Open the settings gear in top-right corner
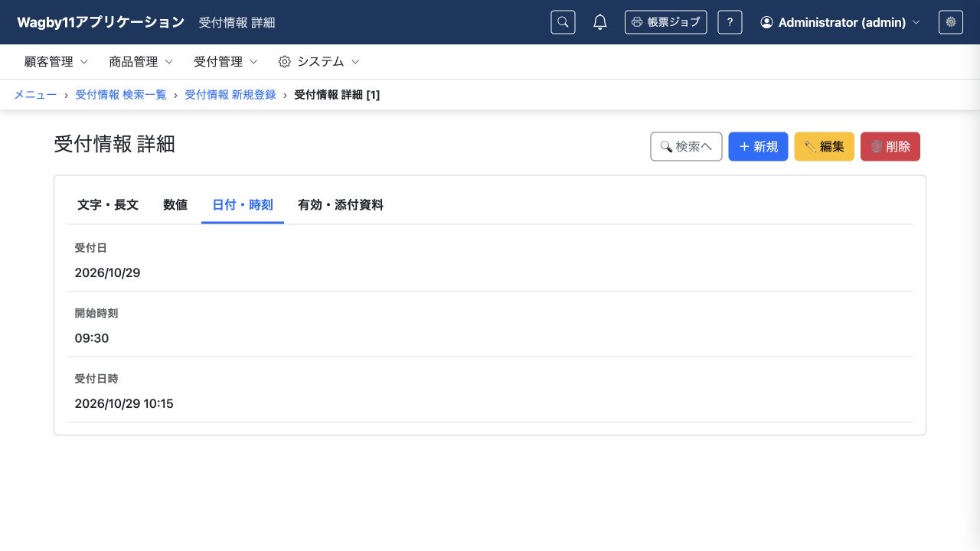Image resolution: width=980 pixels, height=551 pixels. pos(951,22)
